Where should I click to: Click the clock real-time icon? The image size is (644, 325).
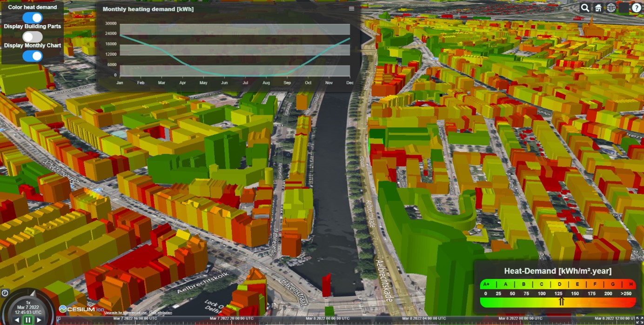5,293
